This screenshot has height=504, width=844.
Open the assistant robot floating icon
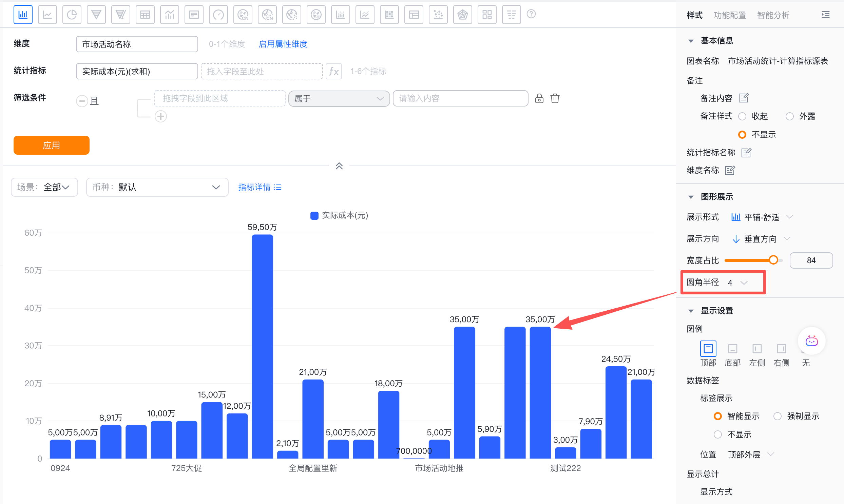click(x=812, y=341)
